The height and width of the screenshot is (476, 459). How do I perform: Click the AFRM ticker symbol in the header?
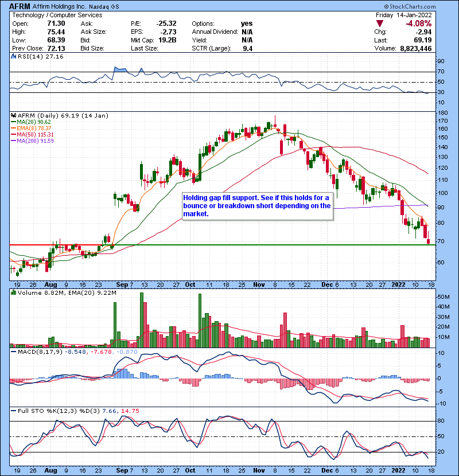point(20,6)
